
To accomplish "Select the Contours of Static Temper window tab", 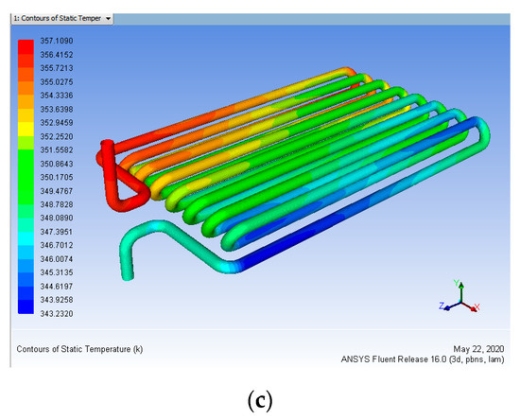I will [62, 19].
